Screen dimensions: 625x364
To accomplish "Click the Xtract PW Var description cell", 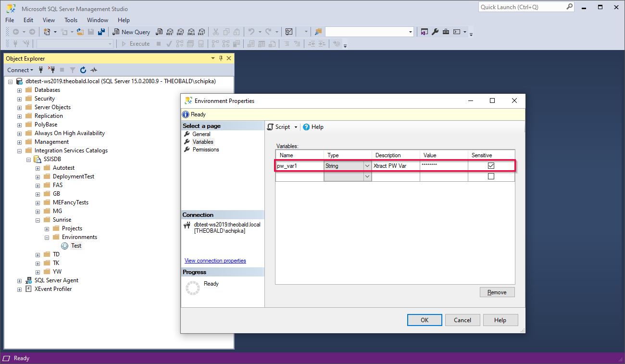I will (396, 166).
